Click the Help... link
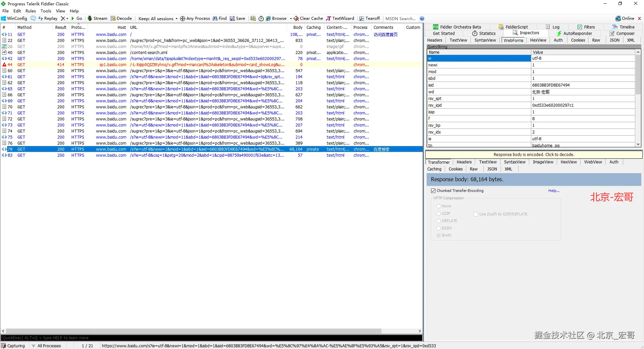Screen dimensions: 644x349 [x=554, y=191]
